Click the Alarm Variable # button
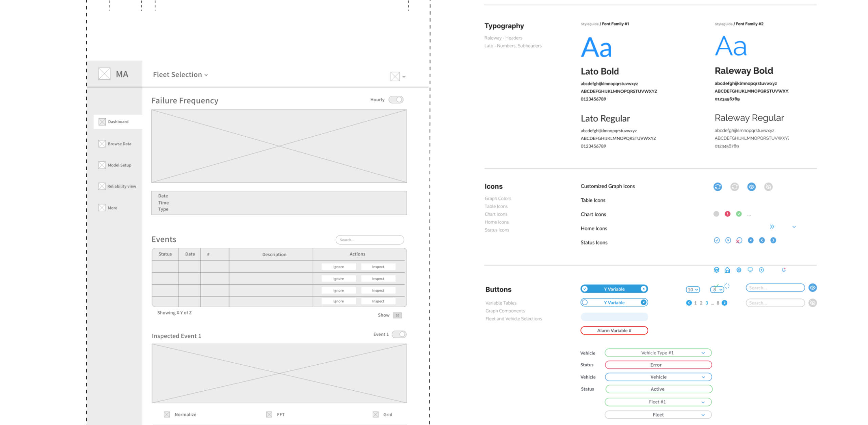868x425 pixels. click(614, 330)
